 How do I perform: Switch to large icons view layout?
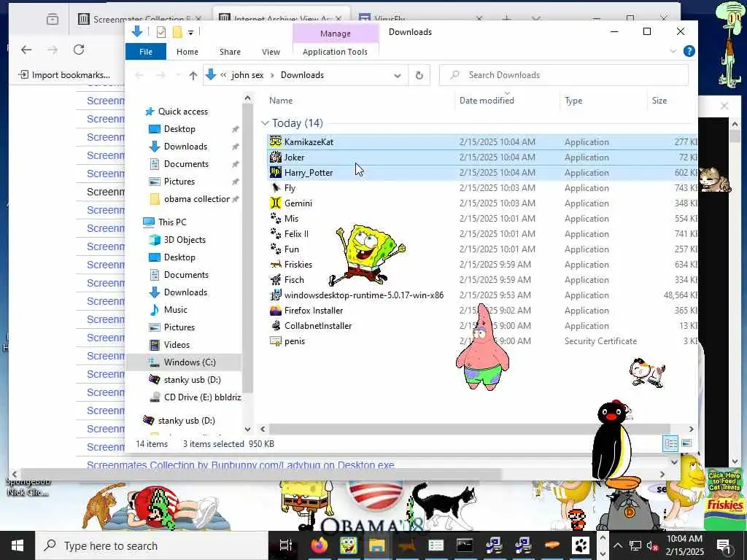686,443
